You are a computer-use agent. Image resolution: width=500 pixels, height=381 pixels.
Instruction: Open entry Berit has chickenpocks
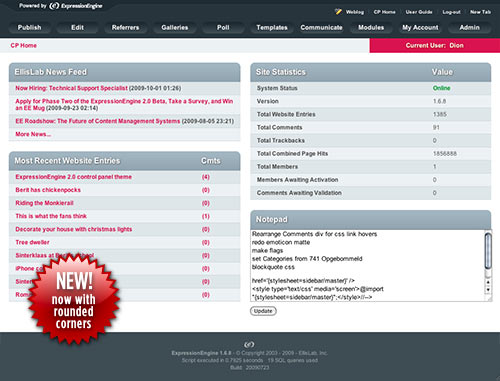click(x=48, y=190)
